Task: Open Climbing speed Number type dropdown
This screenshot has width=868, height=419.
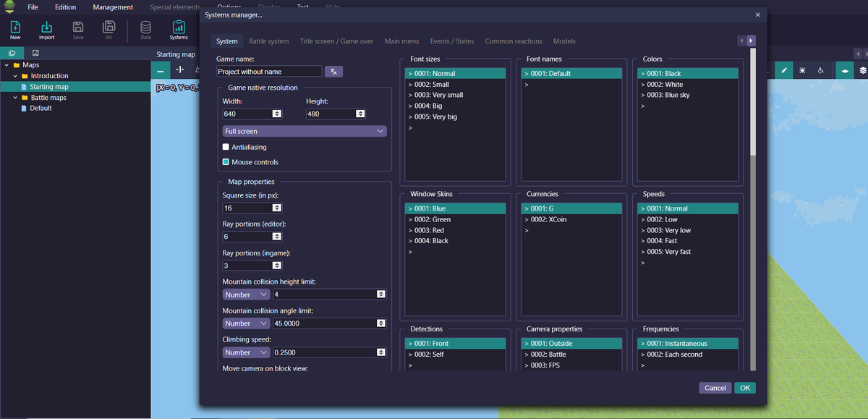Action: [246, 352]
